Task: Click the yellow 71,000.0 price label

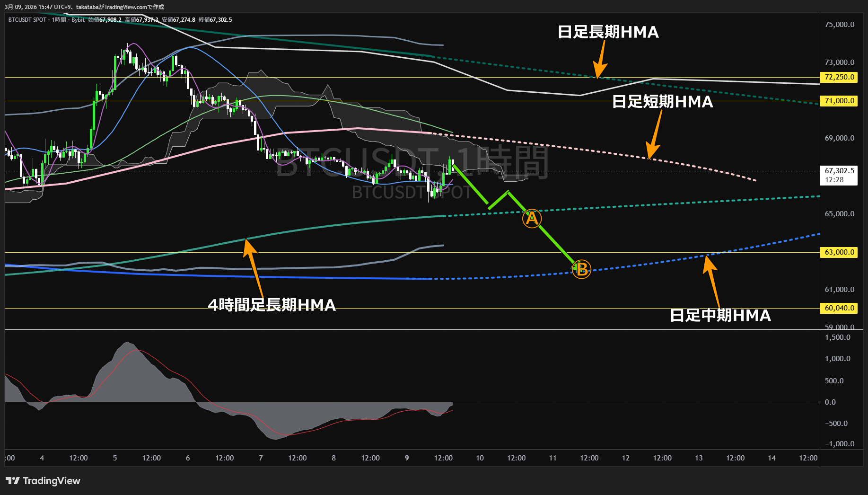Action: 839,101
